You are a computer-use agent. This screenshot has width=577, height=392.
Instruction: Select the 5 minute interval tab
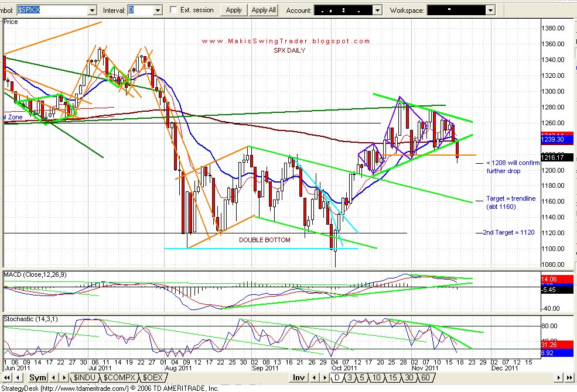pyautogui.click(x=362, y=377)
